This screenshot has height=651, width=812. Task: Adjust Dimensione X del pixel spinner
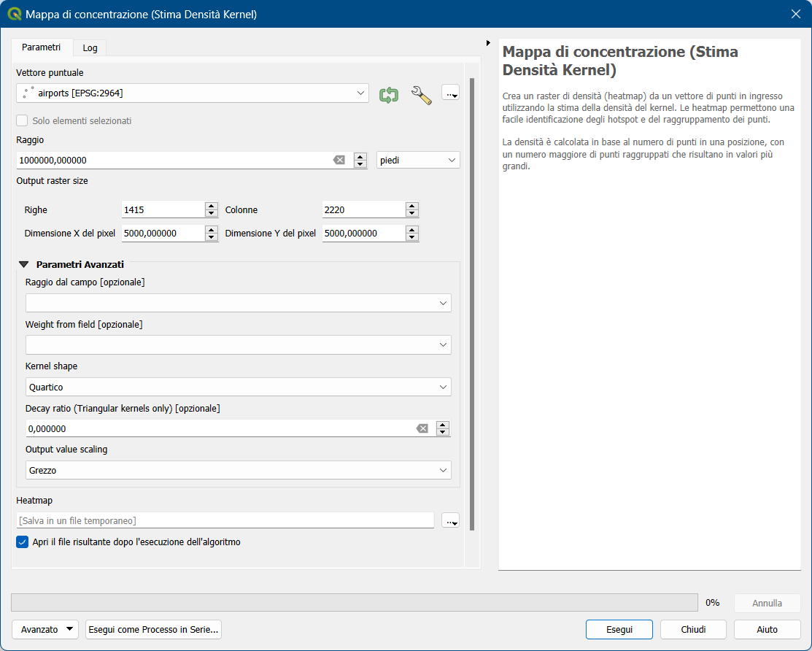(212, 233)
